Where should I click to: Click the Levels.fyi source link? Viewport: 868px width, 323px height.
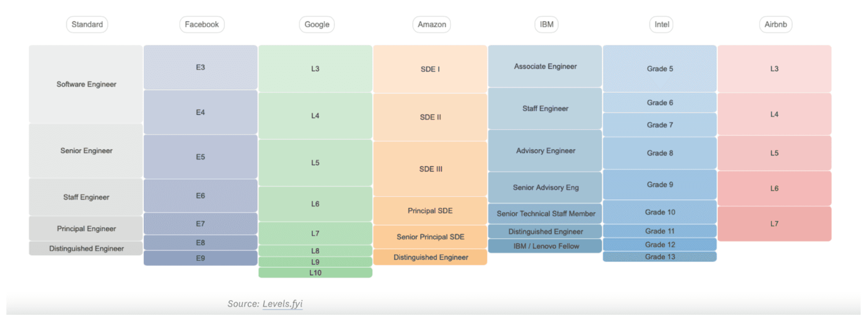point(282,304)
